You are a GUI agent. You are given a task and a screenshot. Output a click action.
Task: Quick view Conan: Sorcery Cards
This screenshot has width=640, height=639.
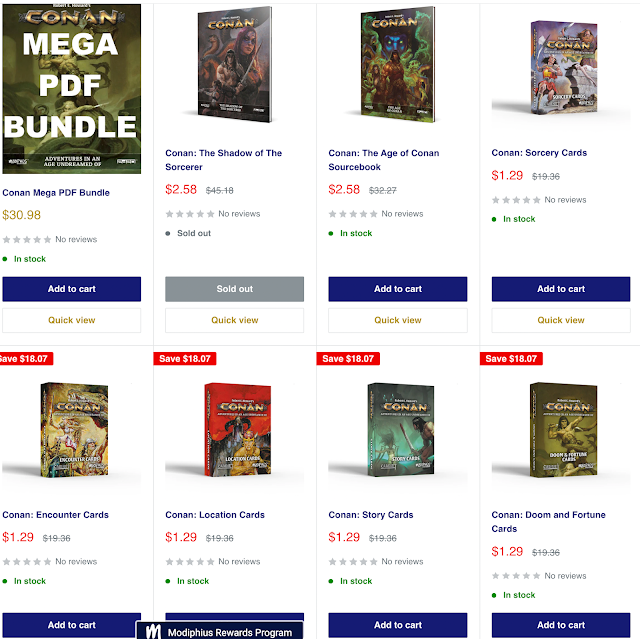(x=561, y=320)
